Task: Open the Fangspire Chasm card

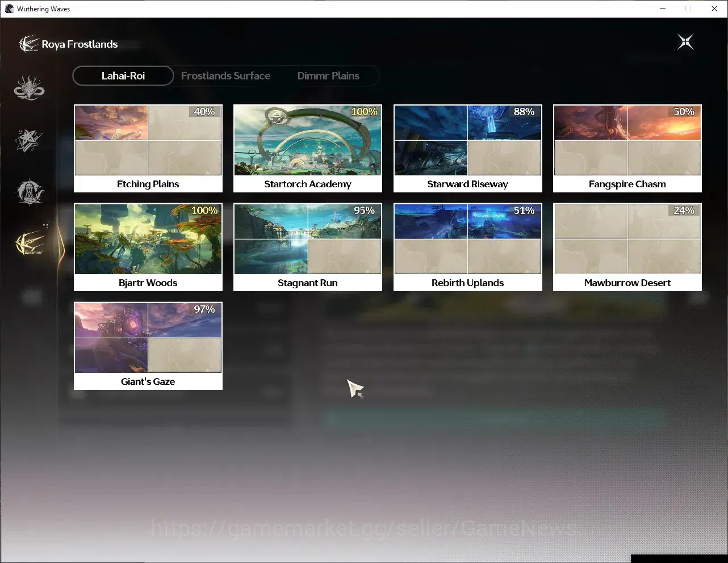Action: [x=627, y=148]
